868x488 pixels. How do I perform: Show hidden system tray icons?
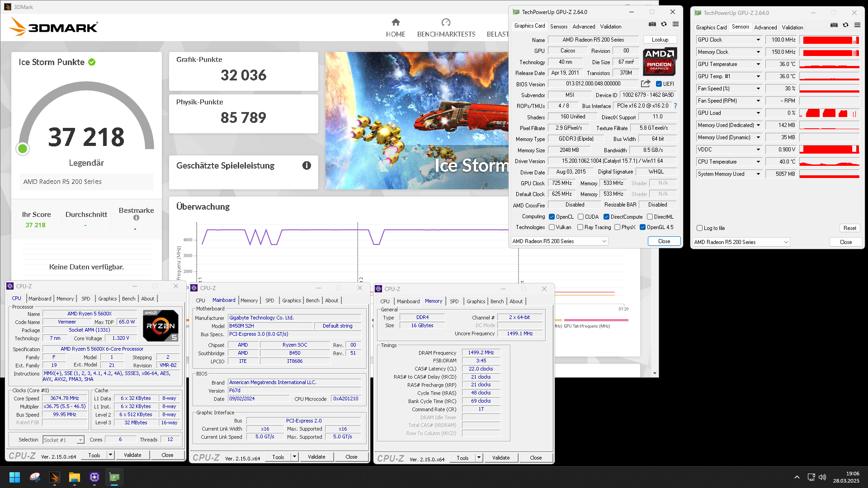797,477
